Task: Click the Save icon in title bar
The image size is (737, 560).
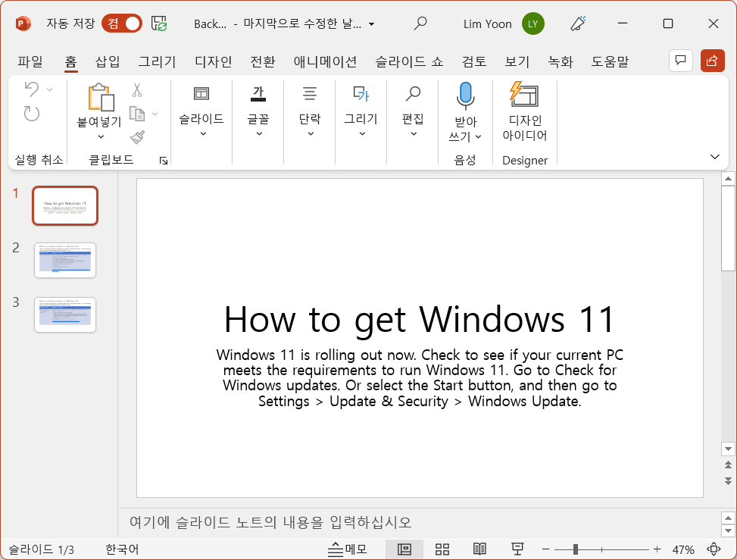Action: coord(159,23)
